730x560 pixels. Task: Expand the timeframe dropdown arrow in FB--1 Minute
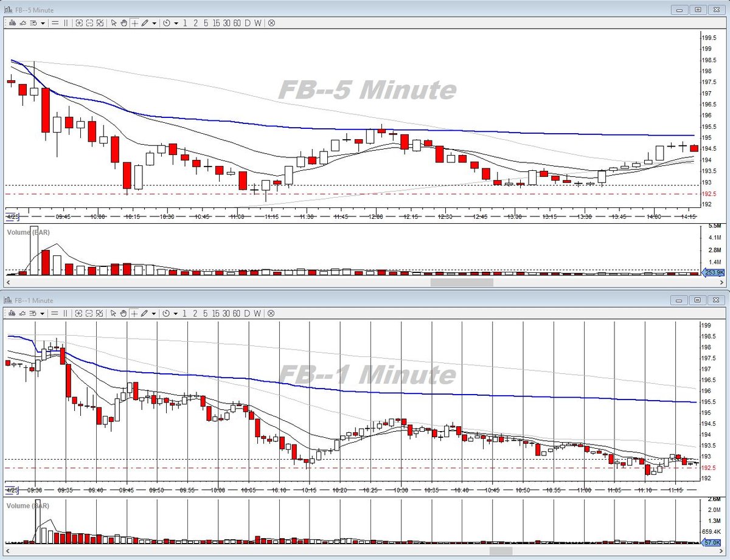pos(176,313)
